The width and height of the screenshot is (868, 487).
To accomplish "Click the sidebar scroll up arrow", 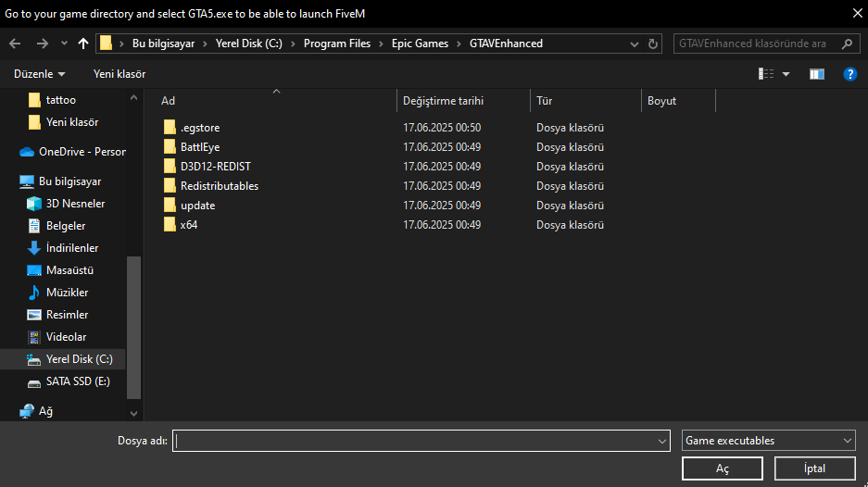I will pos(133,97).
